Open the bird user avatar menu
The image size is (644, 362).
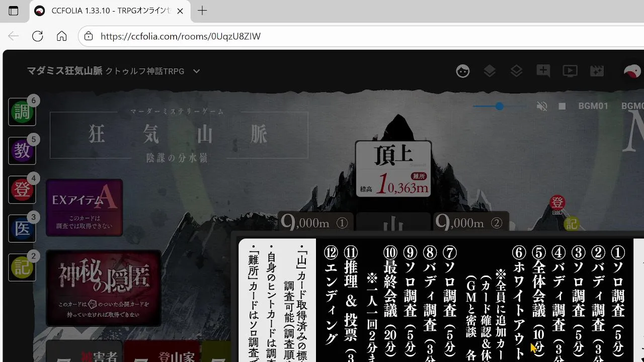tap(632, 71)
